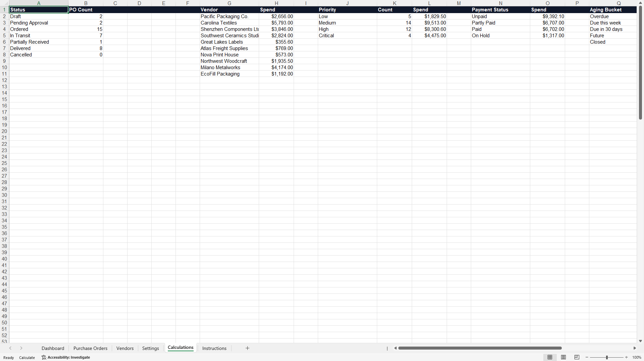Click the 100% zoom level
644x361 pixels.
pyautogui.click(x=637, y=357)
